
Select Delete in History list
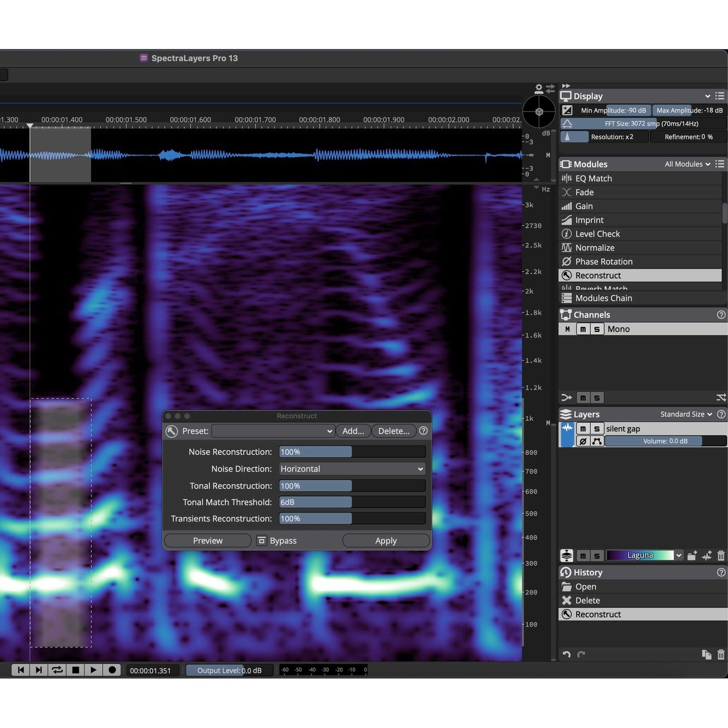point(642,601)
